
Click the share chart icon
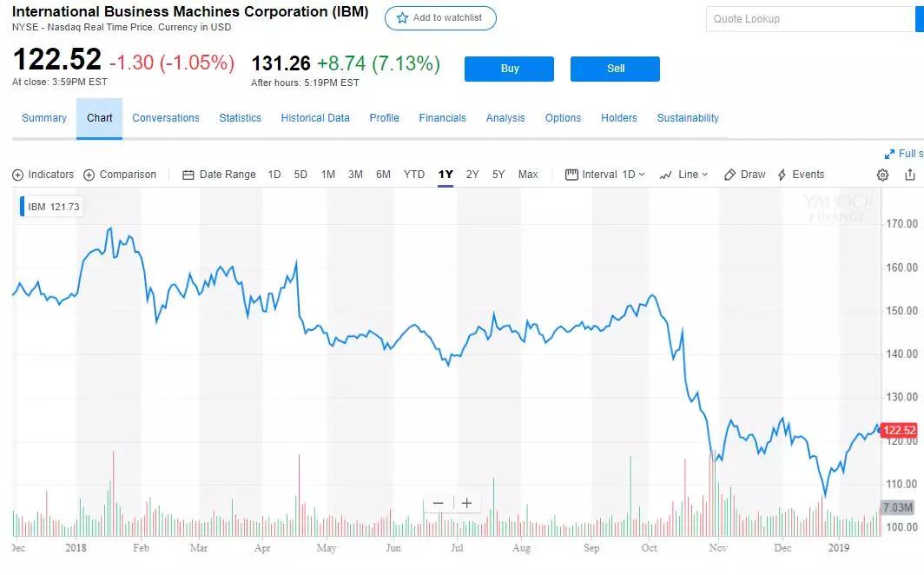(x=909, y=175)
